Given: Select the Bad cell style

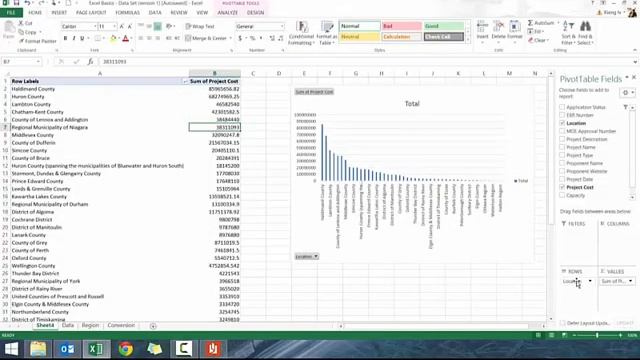Looking at the screenshot, I should click(401, 26).
